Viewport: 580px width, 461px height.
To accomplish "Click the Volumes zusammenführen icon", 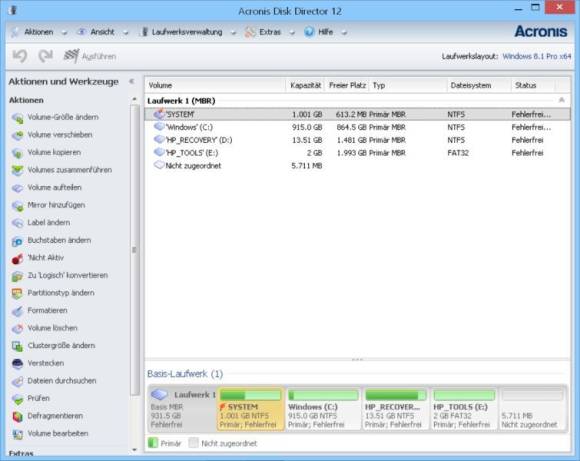I will [x=17, y=170].
